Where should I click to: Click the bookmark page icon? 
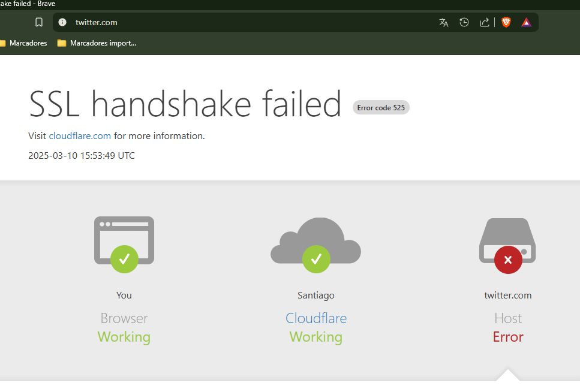pyautogui.click(x=39, y=23)
